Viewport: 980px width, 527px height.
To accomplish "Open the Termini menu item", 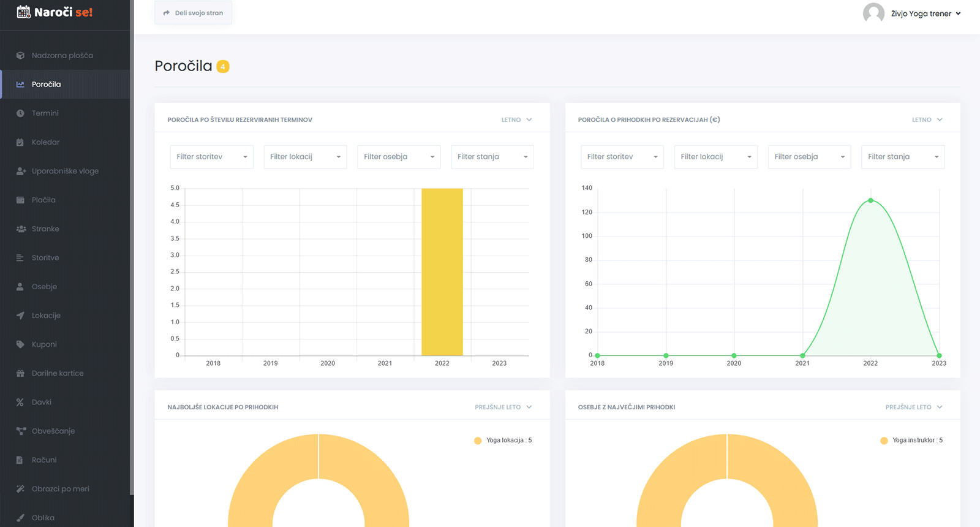I will pyautogui.click(x=66, y=113).
